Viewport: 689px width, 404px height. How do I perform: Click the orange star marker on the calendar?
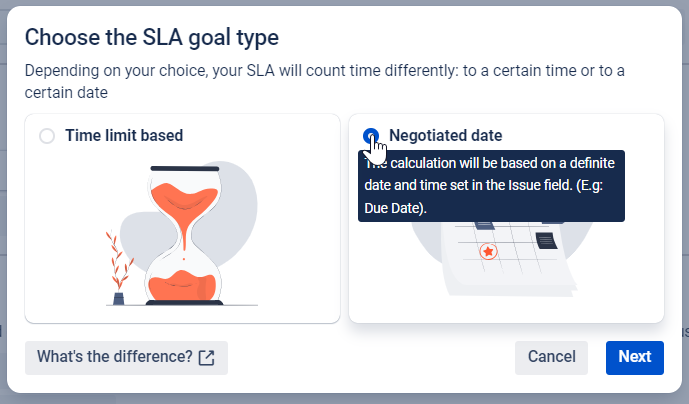click(488, 252)
